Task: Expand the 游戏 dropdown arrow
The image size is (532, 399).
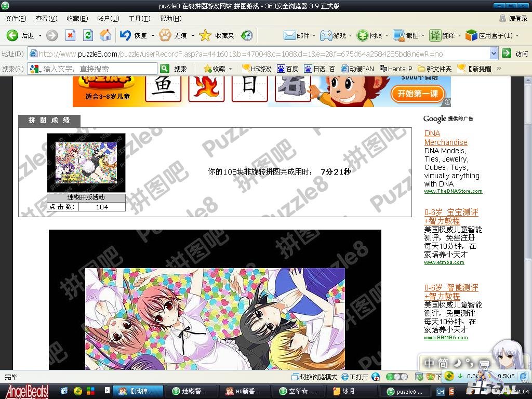Action: 351,35
